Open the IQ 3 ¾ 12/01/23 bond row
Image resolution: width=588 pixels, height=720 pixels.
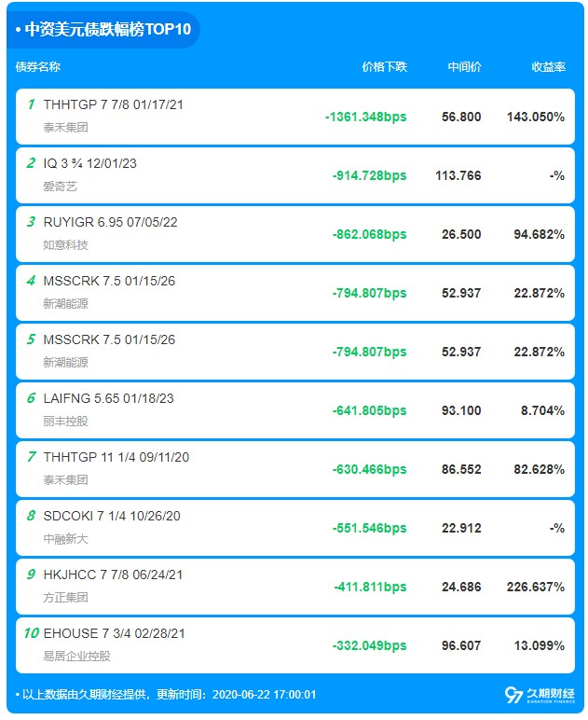coord(89,163)
